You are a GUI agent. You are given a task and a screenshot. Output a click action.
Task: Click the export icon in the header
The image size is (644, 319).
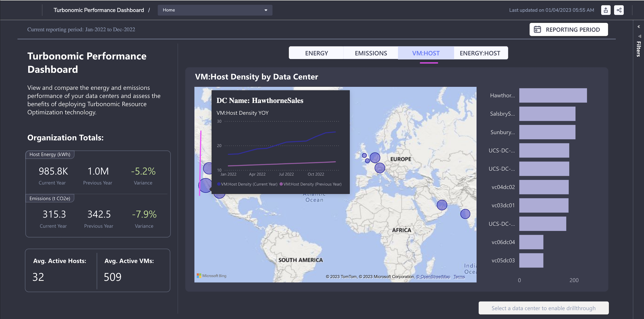(x=605, y=10)
